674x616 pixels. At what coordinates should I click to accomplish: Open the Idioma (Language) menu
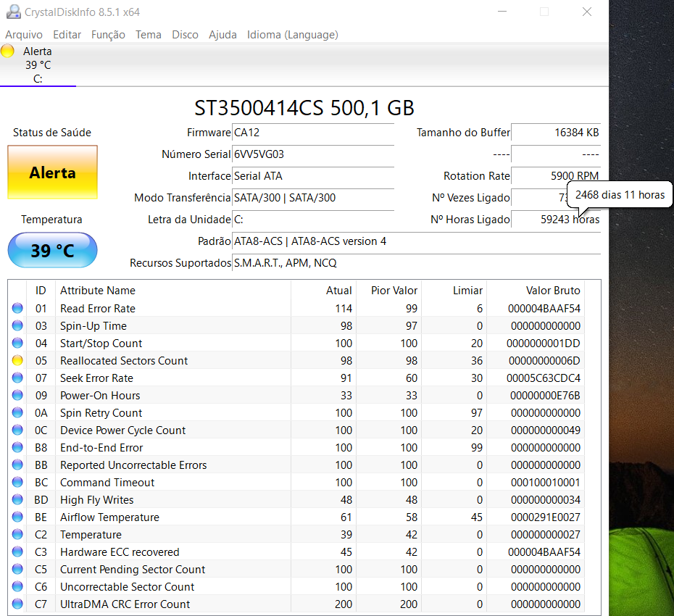pos(293,34)
